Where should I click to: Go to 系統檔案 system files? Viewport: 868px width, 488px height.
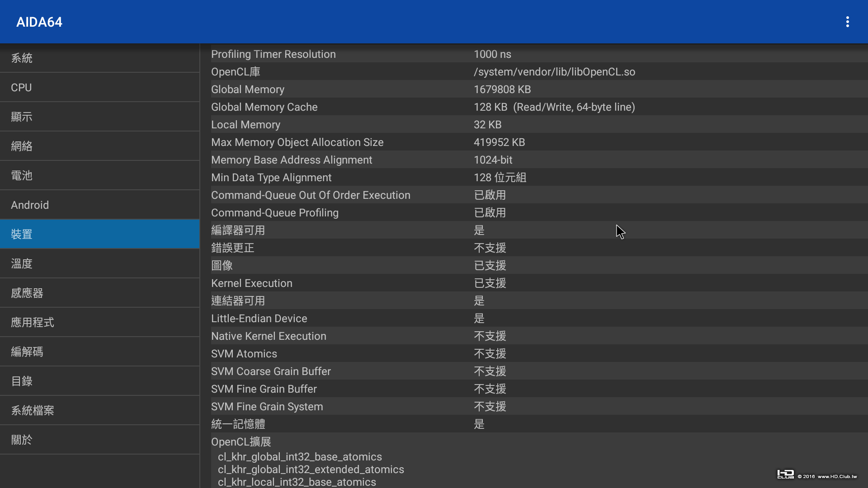99,410
